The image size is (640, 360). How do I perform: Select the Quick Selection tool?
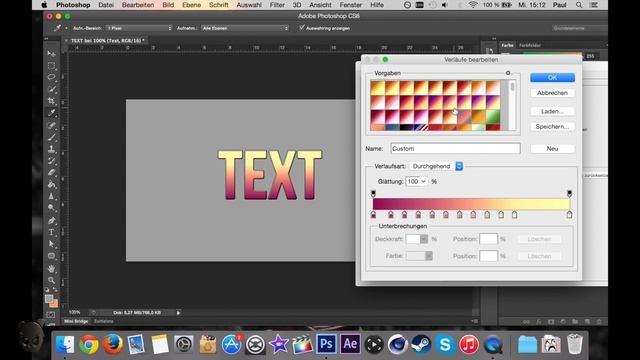click(x=51, y=89)
